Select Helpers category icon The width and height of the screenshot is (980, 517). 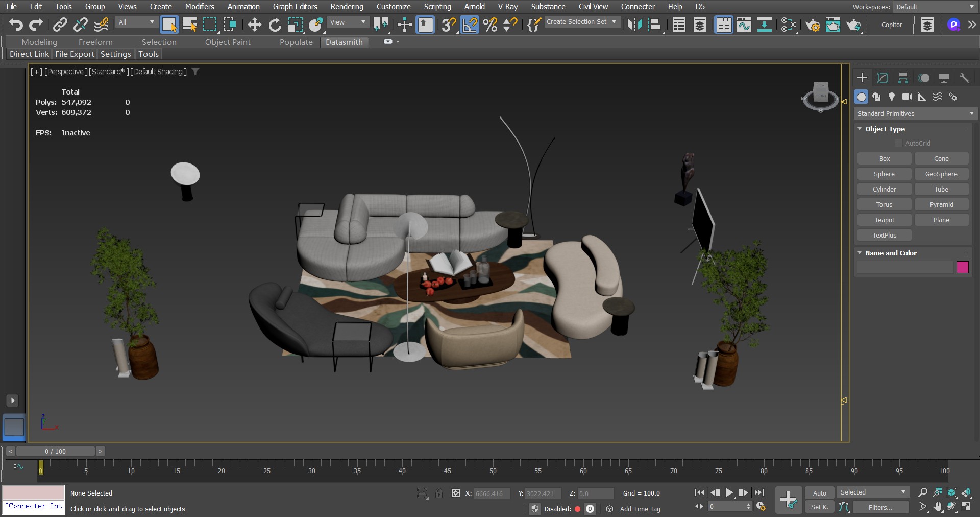[922, 97]
